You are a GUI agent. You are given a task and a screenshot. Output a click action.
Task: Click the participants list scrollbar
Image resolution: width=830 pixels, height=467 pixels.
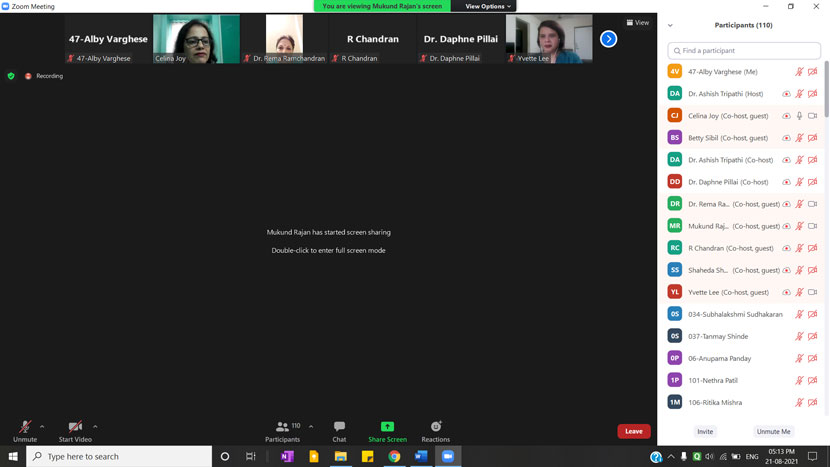tap(826, 88)
